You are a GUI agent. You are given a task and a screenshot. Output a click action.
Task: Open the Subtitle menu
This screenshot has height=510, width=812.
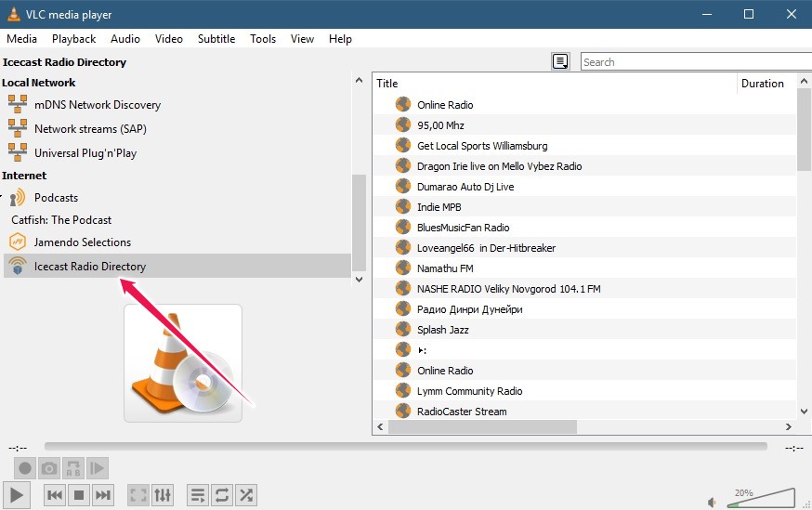click(216, 39)
